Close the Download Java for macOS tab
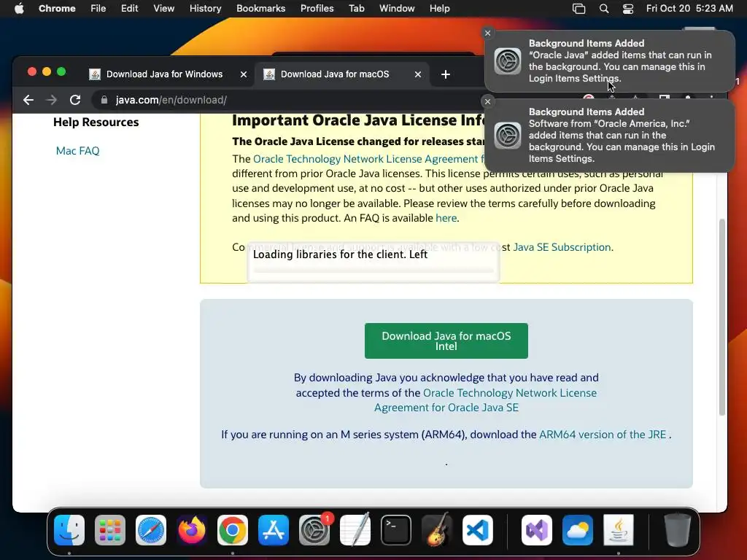This screenshot has height=560, width=747. pos(418,74)
